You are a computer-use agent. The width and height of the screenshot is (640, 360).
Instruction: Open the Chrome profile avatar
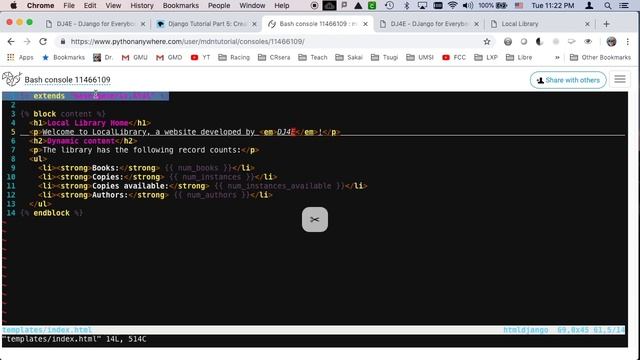[x=611, y=42]
